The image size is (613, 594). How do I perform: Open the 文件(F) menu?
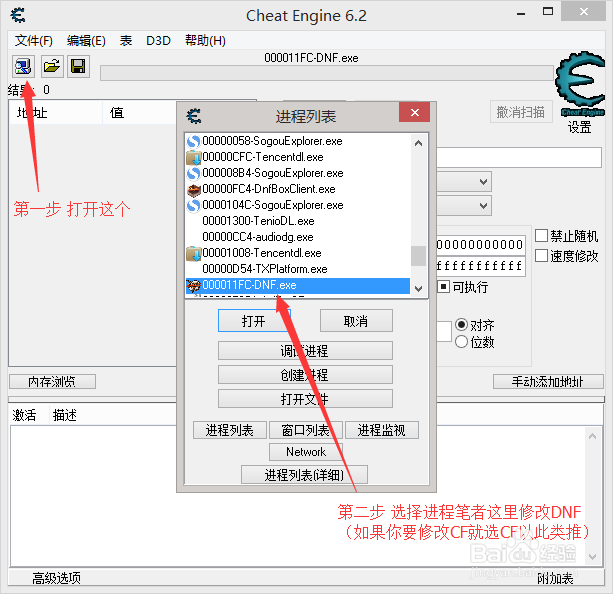point(34,41)
